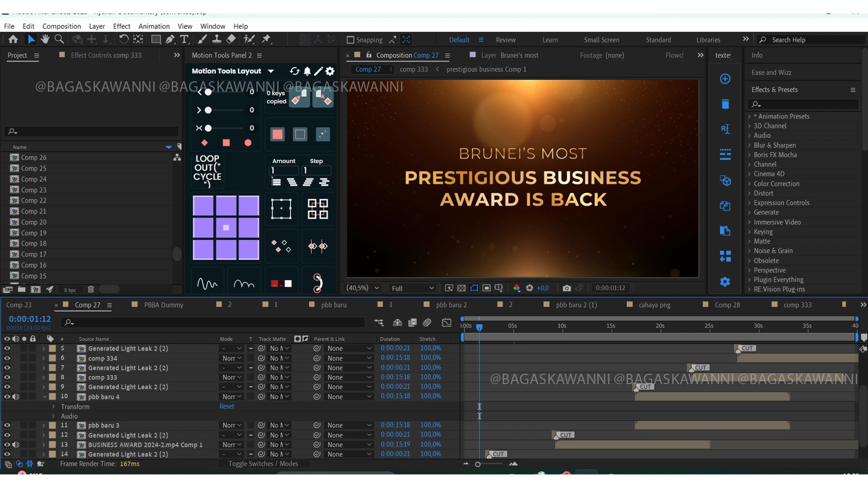The height and width of the screenshot is (488, 868).
Task: Select the Rectangle shape tool
Action: pyautogui.click(x=156, y=39)
